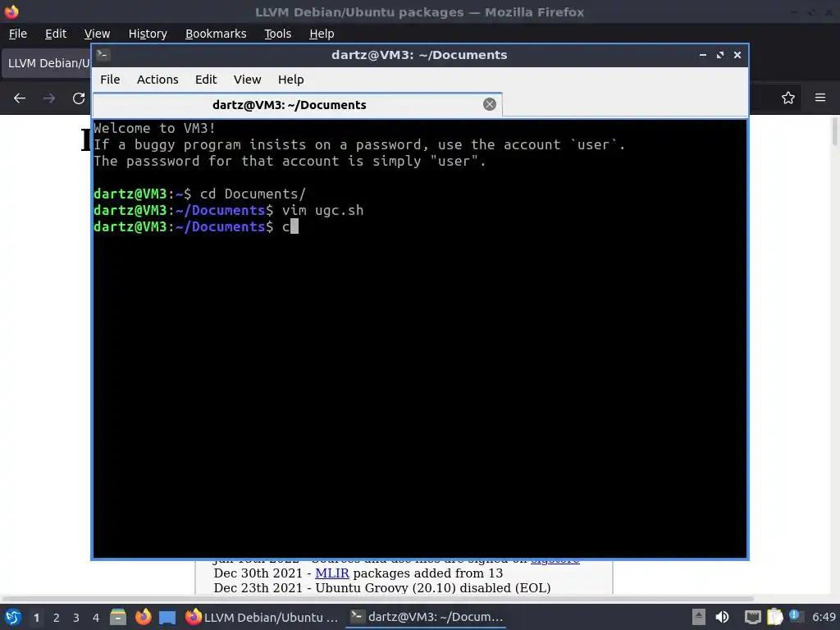Switch to workspace 2
The height and width of the screenshot is (630, 840).
pyautogui.click(x=57, y=618)
